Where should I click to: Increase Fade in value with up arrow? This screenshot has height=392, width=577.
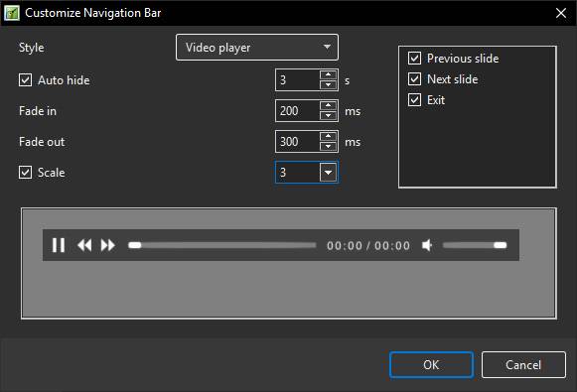(328, 105)
